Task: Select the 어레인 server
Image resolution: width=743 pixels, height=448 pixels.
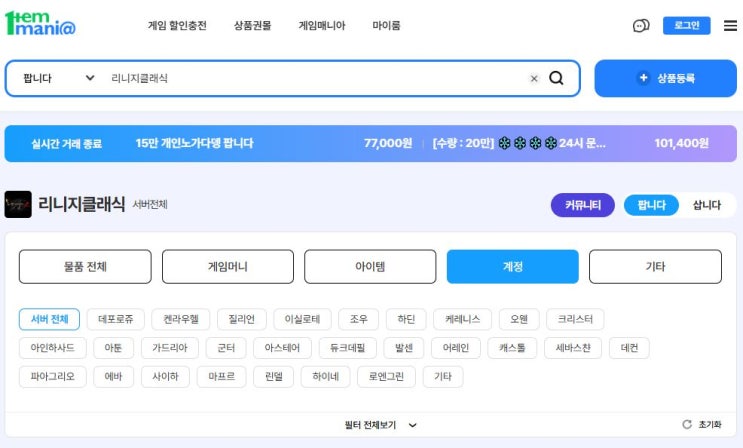Action: (x=456, y=348)
